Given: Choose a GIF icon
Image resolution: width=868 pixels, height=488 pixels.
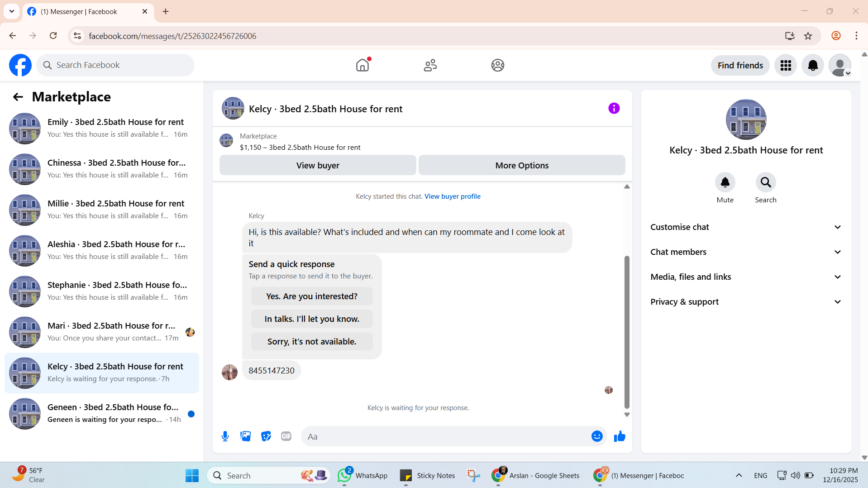Looking at the screenshot, I should coord(286,436).
